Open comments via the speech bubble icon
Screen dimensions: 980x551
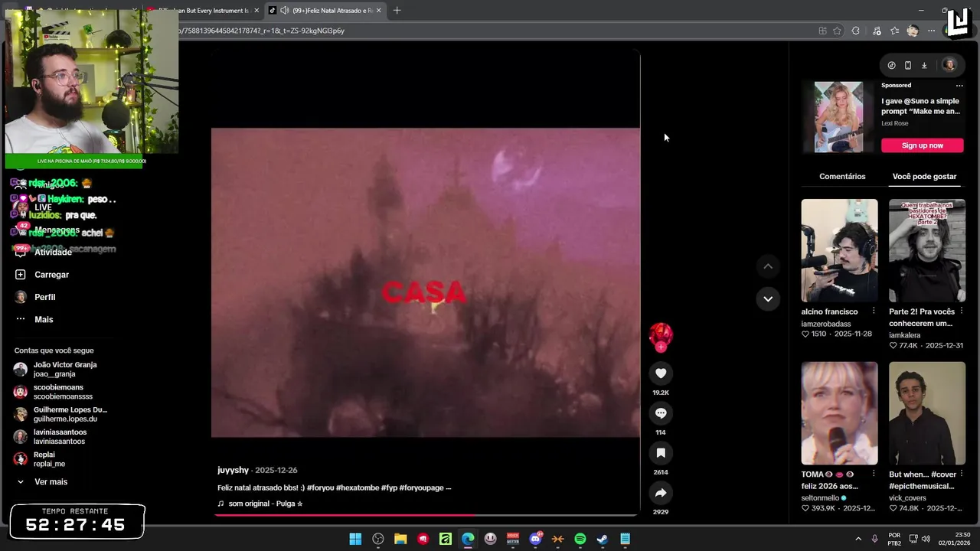661,413
